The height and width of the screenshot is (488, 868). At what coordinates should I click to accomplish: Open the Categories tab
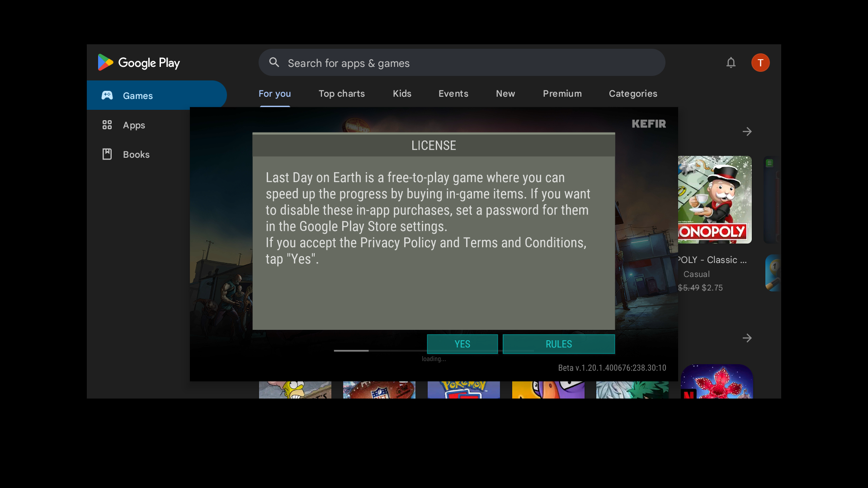coord(633,94)
